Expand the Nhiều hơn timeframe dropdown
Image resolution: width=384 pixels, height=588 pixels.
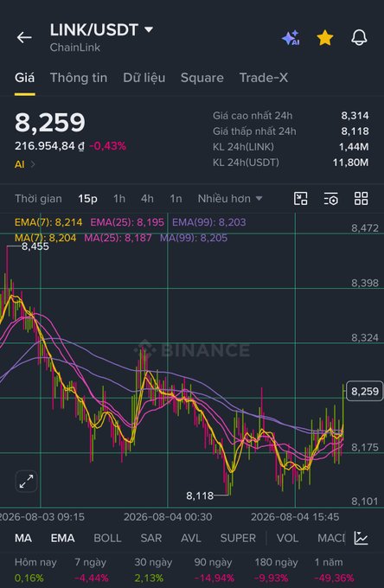[x=230, y=198]
